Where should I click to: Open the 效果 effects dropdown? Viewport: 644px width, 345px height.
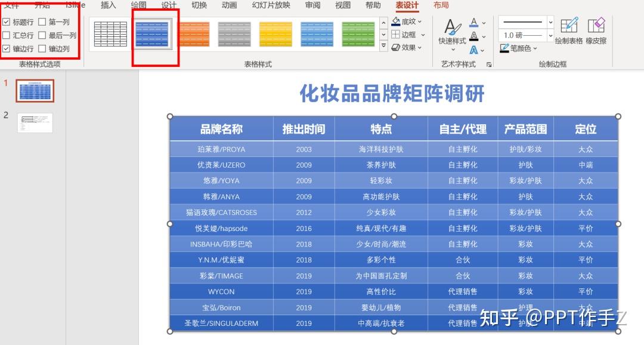[420, 48]
